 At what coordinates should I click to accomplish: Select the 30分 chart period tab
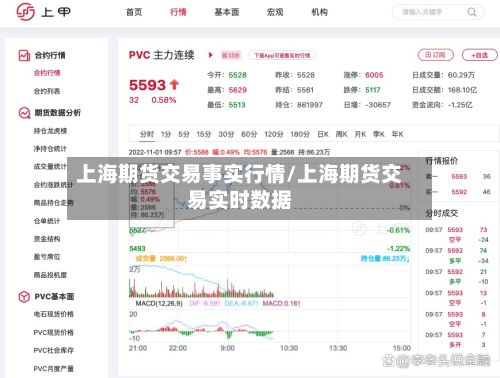226,134
